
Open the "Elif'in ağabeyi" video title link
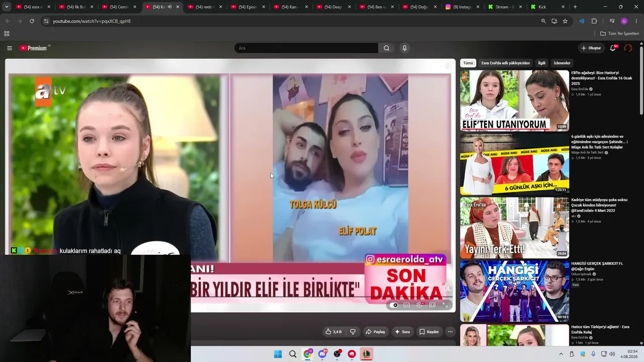[x=602, y=78]
